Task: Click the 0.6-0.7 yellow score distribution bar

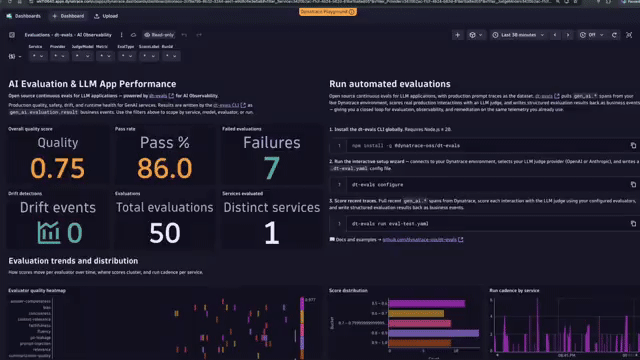Action: [x=416, y=313]
